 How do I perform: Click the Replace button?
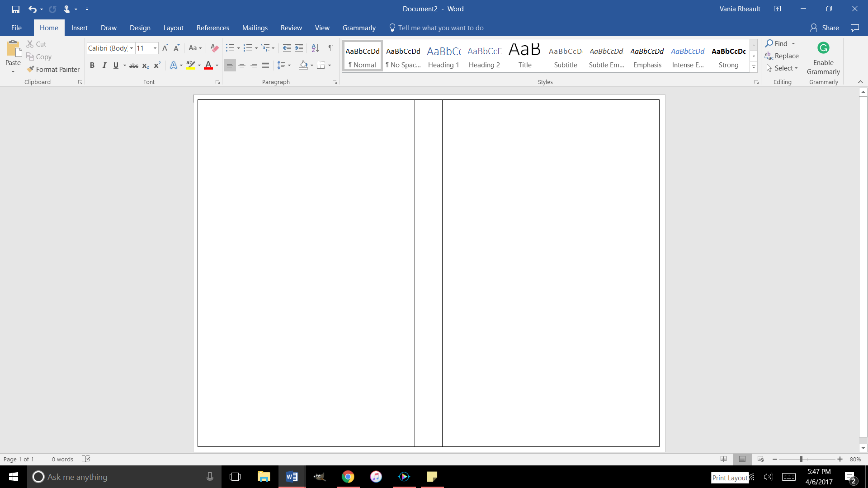[x=782, y=56]
